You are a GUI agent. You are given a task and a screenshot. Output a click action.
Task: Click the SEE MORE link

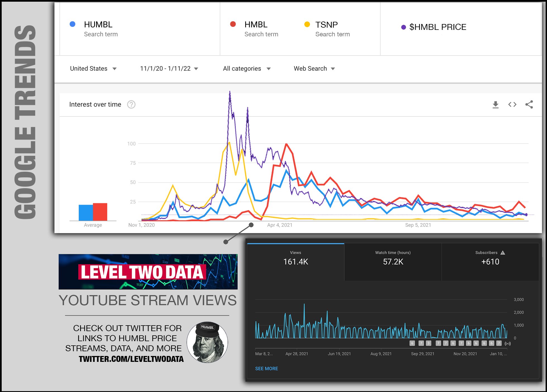point(266,369)
